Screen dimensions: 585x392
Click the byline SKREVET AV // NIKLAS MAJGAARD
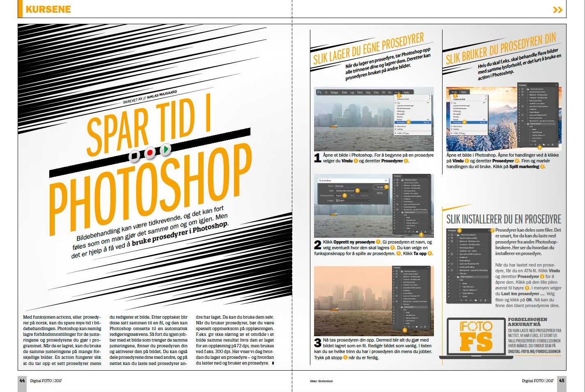[150, 96]
